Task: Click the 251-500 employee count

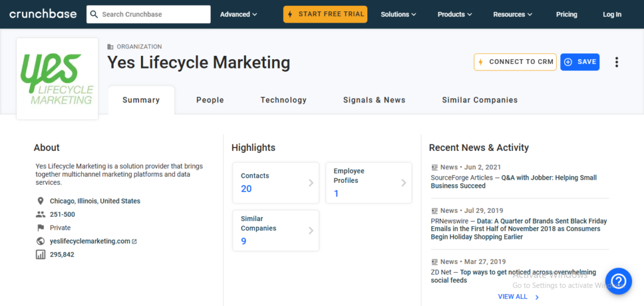Action: point(62,214)
